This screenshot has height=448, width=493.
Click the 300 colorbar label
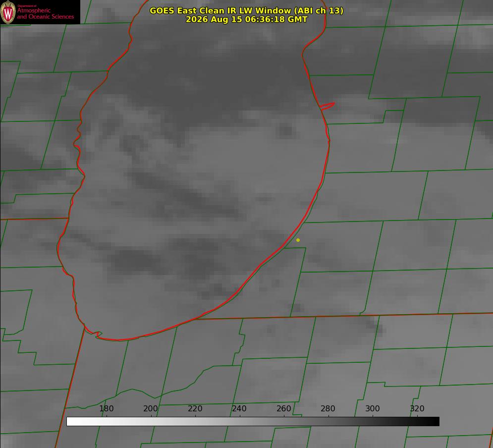point(373,408)
